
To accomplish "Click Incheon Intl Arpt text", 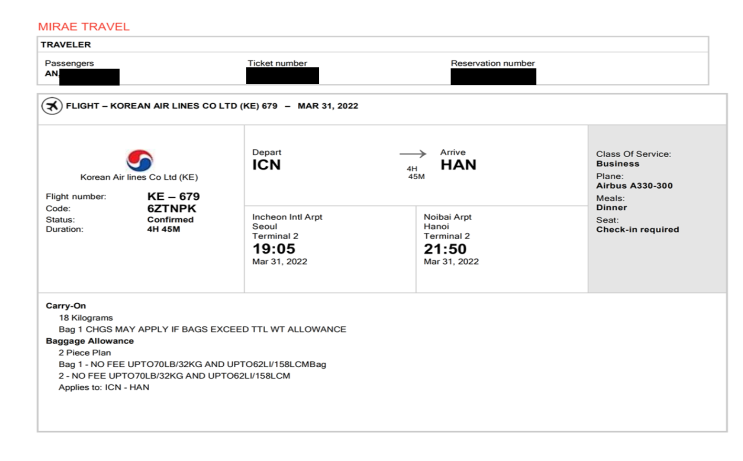I will 287,217.
